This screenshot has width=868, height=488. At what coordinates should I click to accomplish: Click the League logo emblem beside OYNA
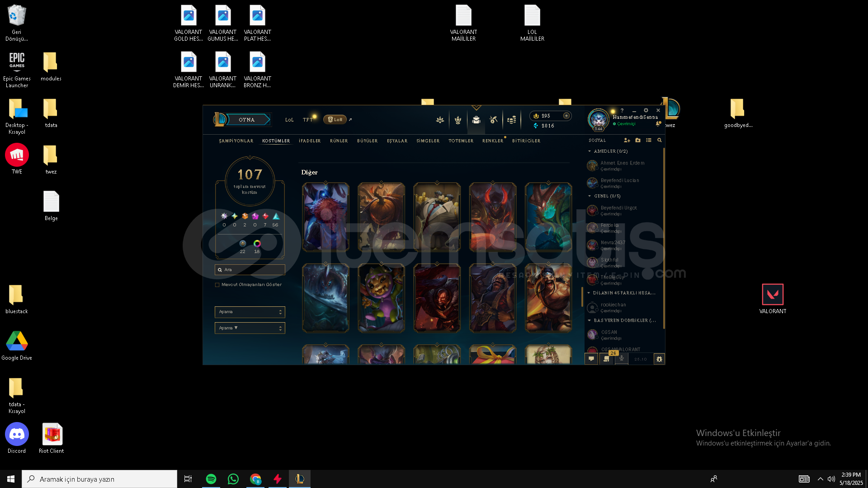pyautogui.click(x=219, y=119)
